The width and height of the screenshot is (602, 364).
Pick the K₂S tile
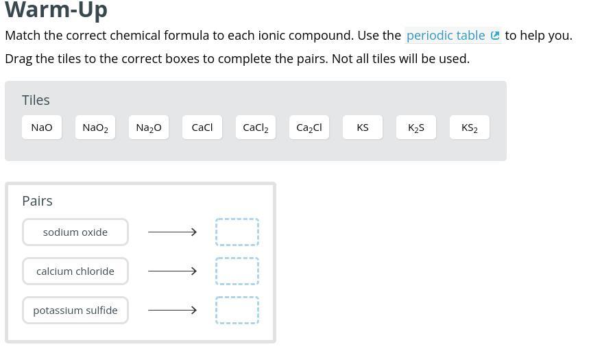point(416,128)
